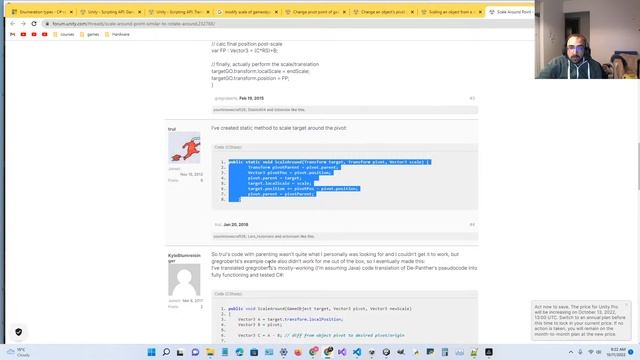Click the highlighted ScaleAround method signature line
640x360 pixels.
(x=329, y=162)
